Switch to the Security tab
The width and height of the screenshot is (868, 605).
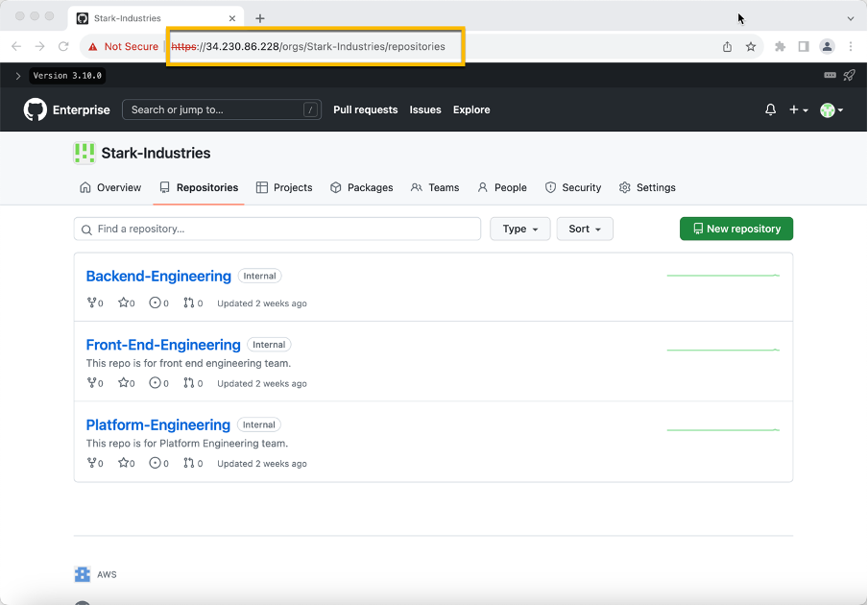573,187
